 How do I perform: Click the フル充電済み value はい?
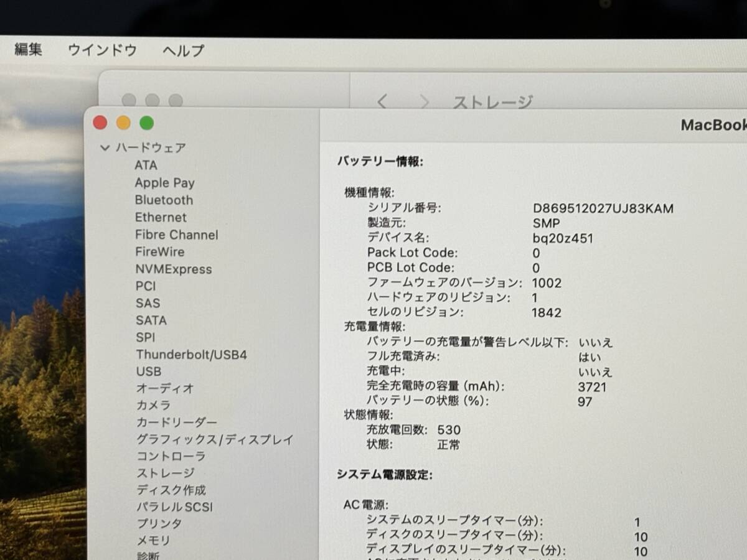click(x=590, y=357)
